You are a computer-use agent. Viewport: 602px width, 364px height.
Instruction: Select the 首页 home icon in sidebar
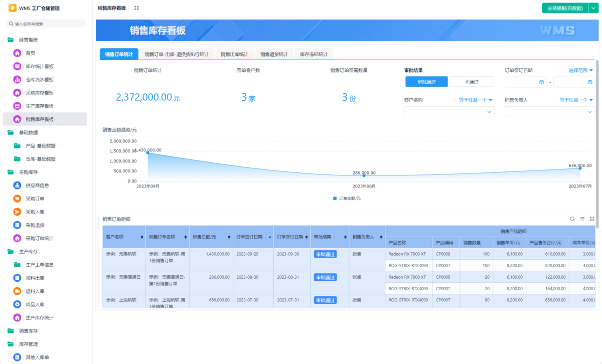[17, 52]
